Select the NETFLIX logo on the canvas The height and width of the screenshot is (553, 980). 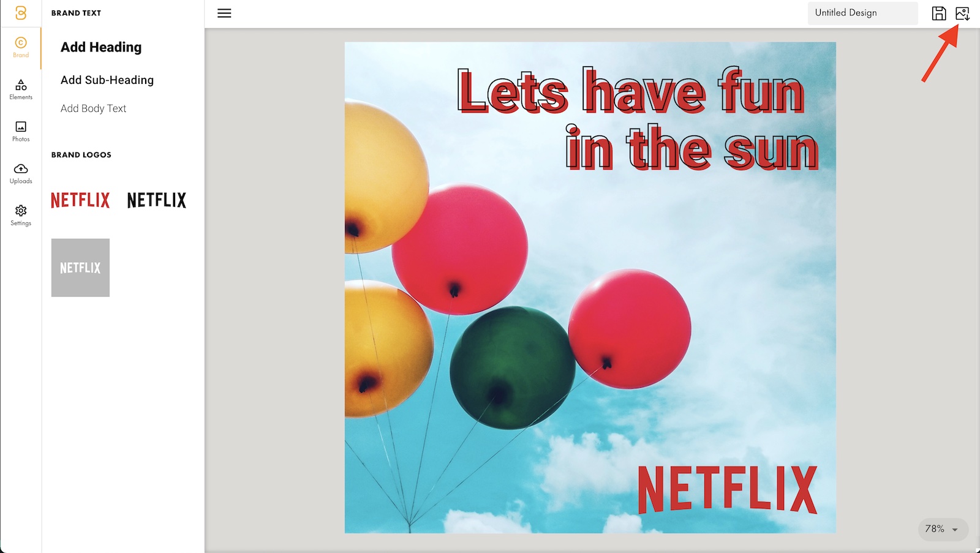728,489
